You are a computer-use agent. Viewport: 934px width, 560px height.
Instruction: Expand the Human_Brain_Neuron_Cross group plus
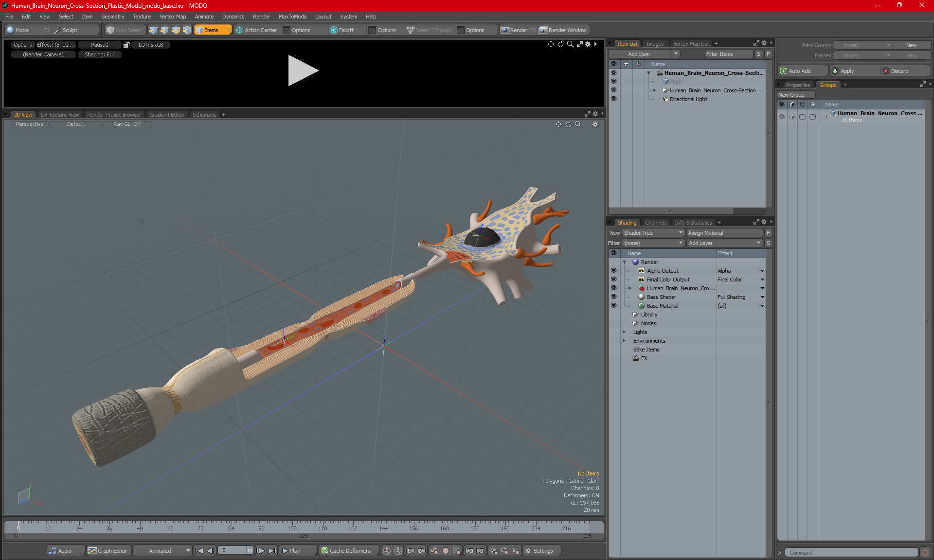pyautogui.click(x=826, y=117)
